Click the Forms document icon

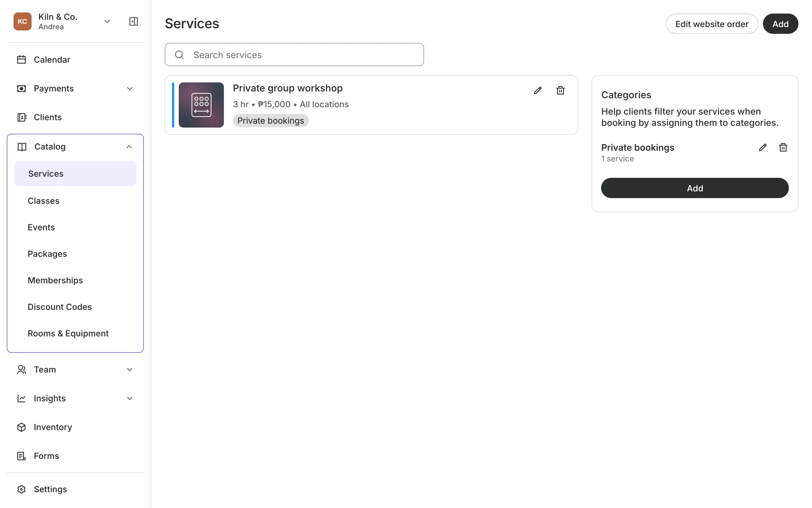click(x=21, y=456)
